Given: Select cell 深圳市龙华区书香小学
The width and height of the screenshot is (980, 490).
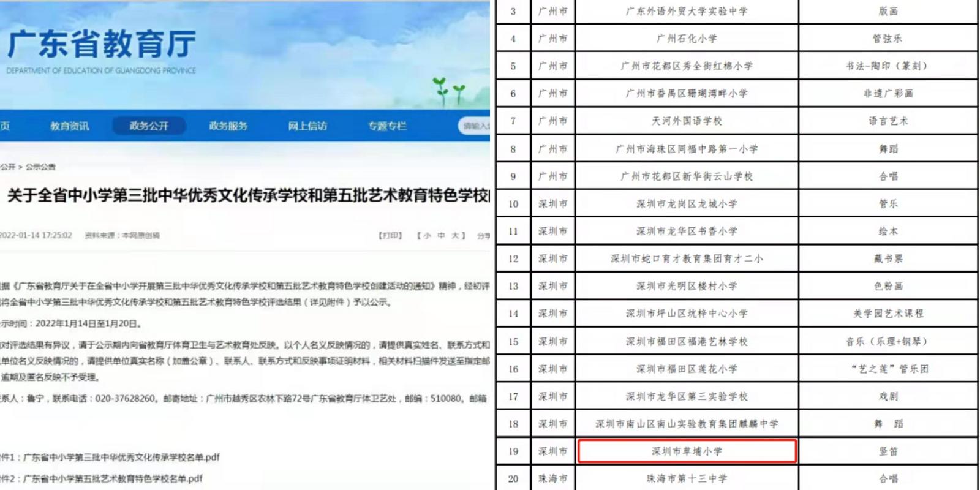Looking at the screenshot, I should pos(687,232).
